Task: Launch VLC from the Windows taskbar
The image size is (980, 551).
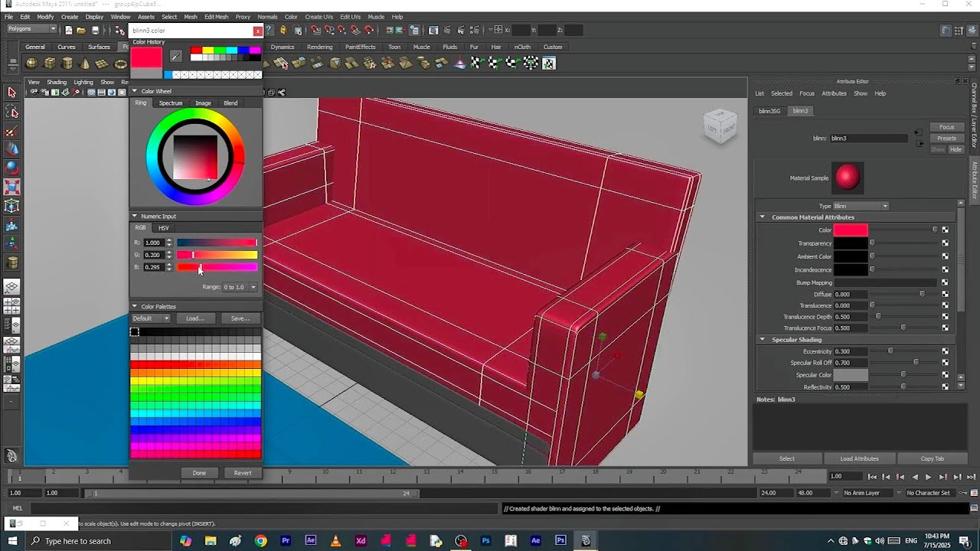Action: point(335,541)
